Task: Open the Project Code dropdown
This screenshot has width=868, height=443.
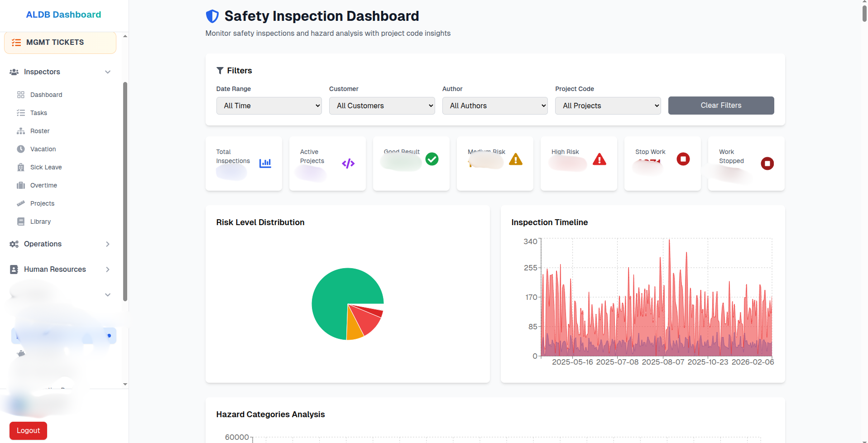Action: coord(608,106)
